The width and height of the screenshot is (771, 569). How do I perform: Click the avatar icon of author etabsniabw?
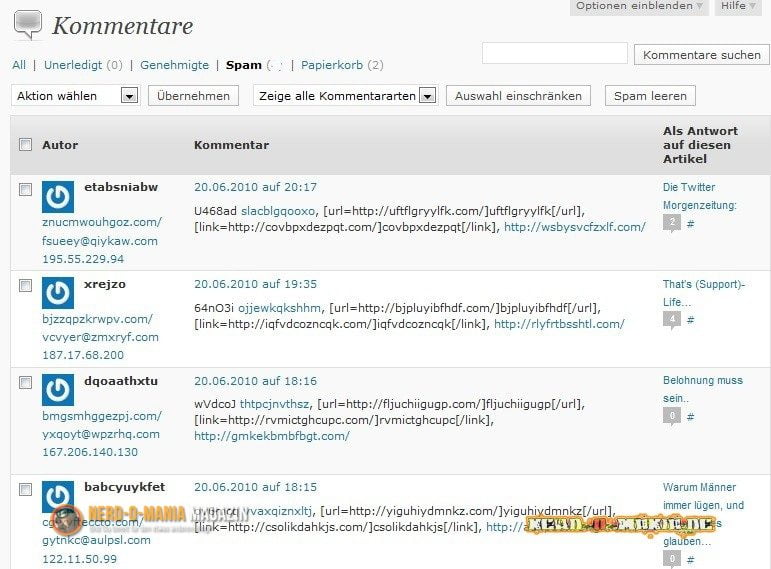pyautogui.click(x=58, y=196)
